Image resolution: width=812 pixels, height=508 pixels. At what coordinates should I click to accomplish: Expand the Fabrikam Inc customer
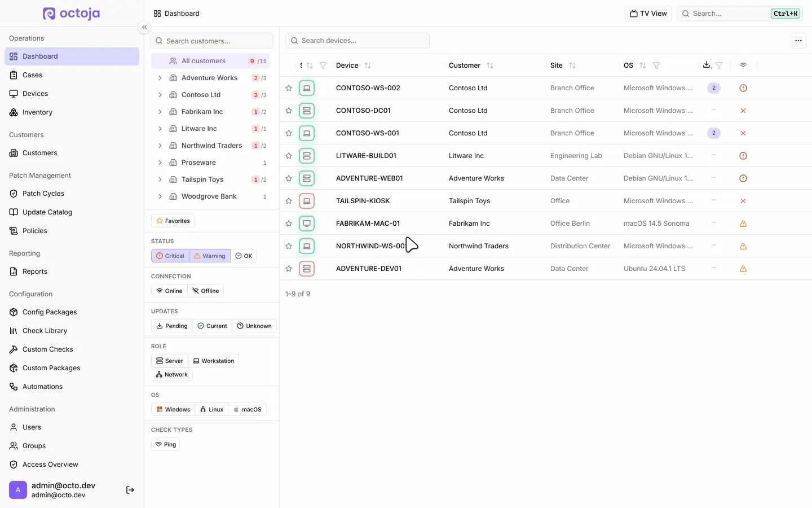tap(160, 112)
